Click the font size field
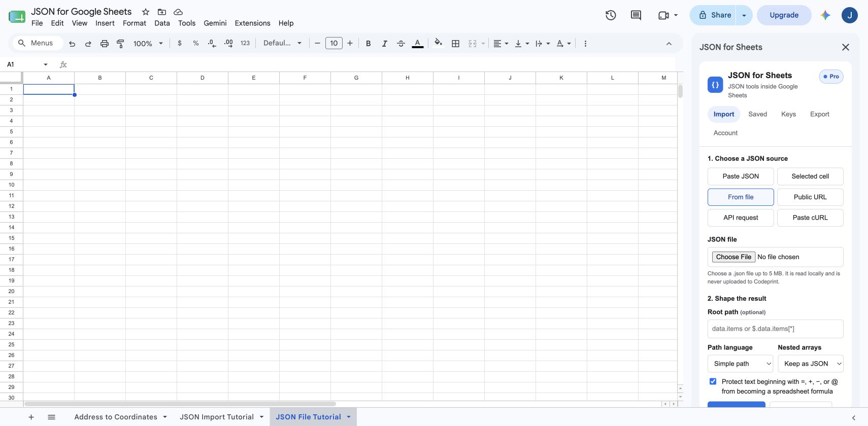The image size is (868, 426). (x=334, y=44)
